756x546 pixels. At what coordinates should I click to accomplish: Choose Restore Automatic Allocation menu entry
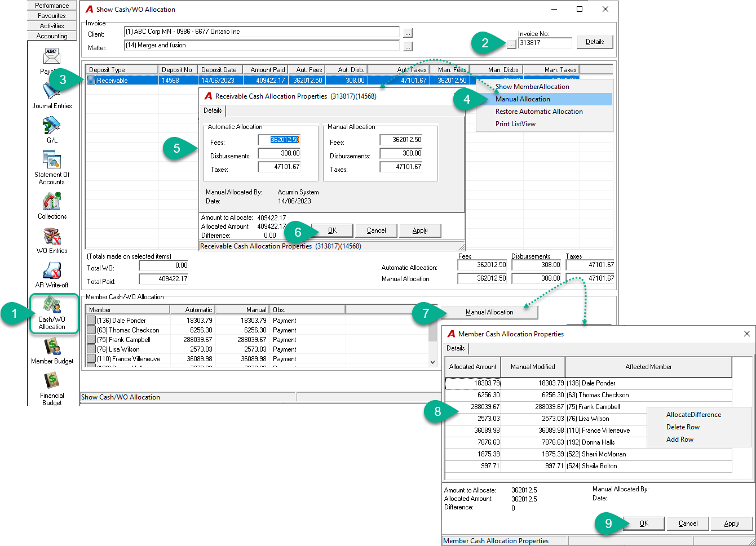click(x=545, y=112)
